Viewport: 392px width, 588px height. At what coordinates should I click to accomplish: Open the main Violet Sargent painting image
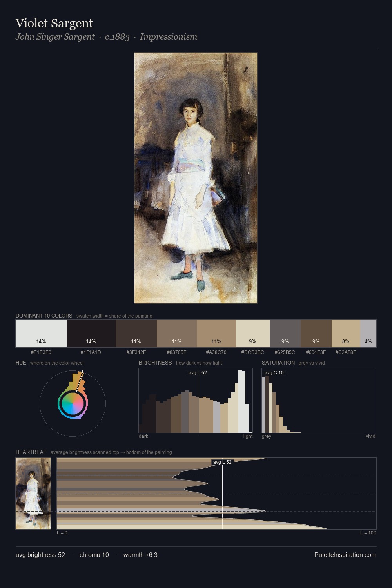tap(196, 178)
